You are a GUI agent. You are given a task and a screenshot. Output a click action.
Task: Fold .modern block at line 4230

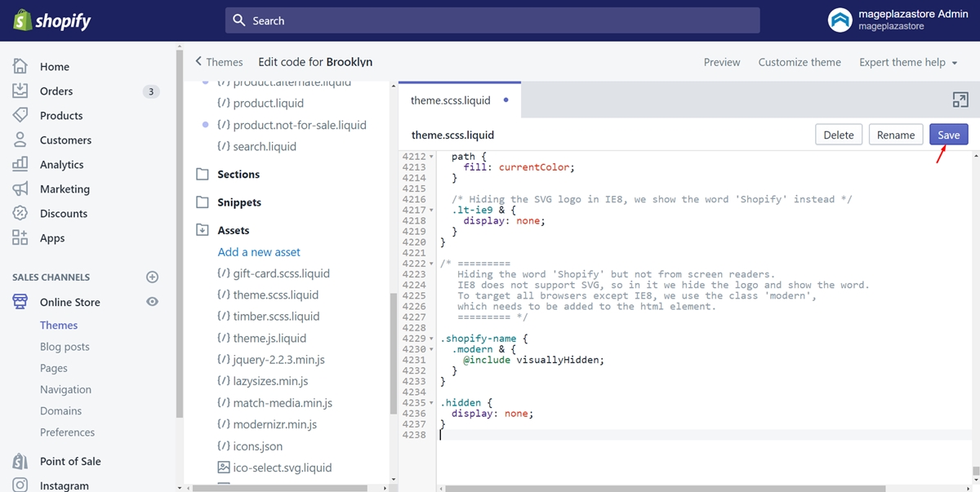[x=431, y=349]
